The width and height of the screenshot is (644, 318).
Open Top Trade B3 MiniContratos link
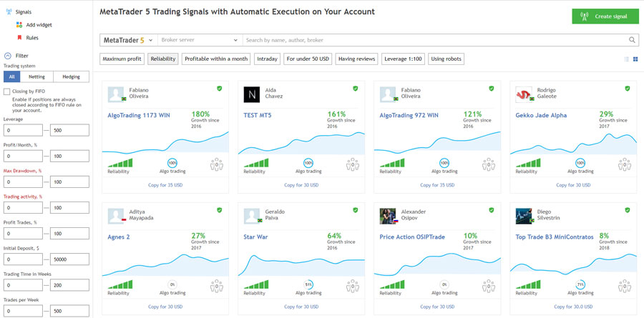[x=555, y=237]
